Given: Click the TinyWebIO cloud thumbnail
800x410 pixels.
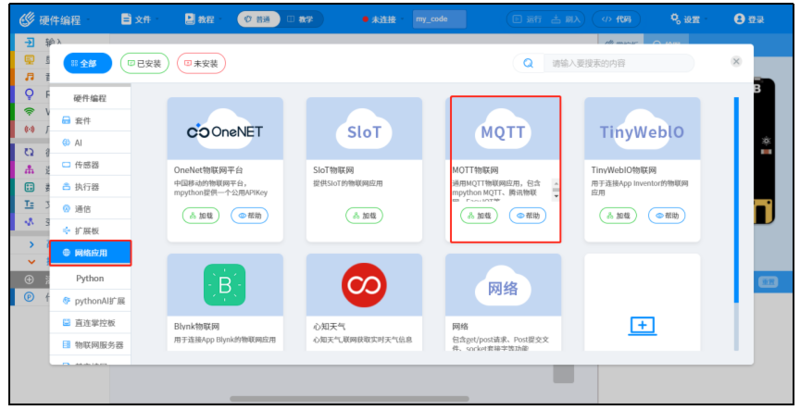Looking at the screenshot, I should tap(642, 129).
